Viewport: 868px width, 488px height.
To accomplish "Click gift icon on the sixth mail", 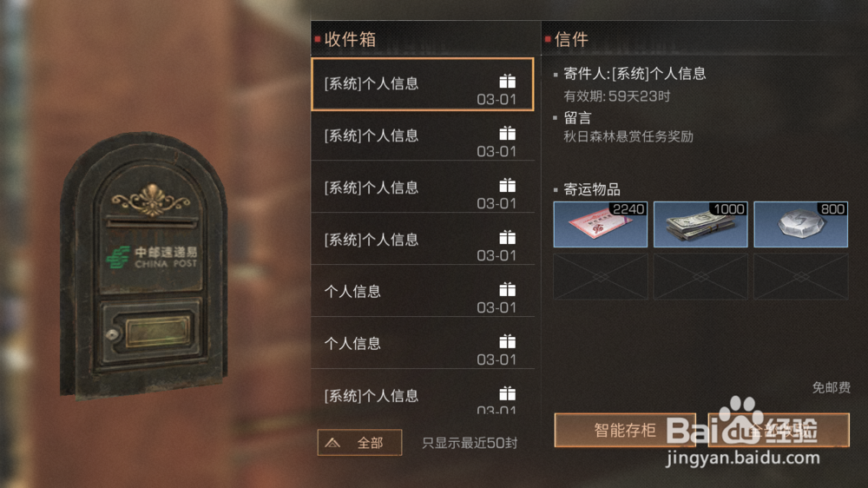I will point(507,342).
